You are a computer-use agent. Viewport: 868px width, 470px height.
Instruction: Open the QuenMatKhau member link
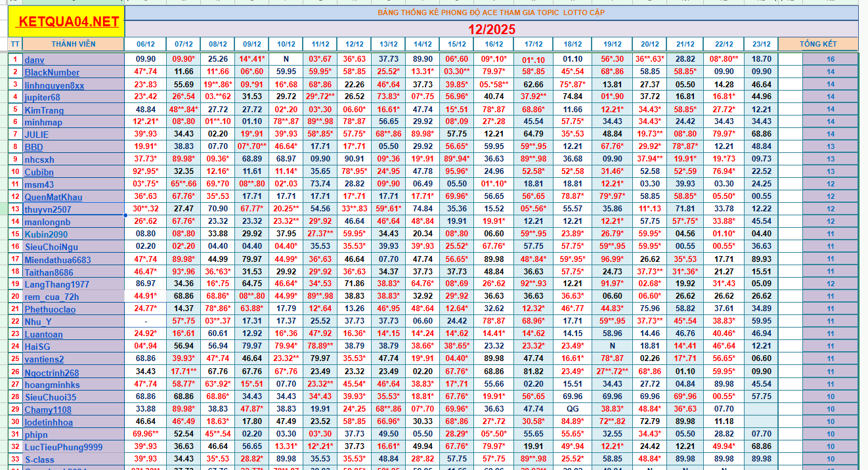(53, 197)
